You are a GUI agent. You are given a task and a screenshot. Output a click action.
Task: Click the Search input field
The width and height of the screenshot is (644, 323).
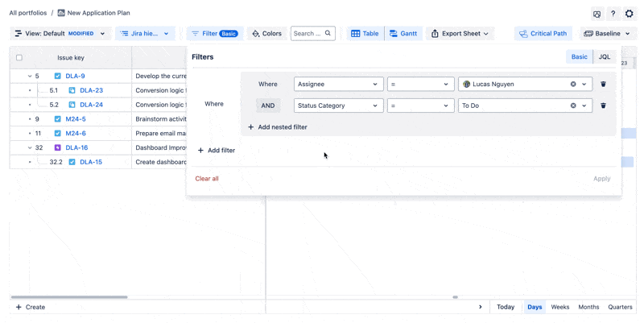tap(308, 34)
